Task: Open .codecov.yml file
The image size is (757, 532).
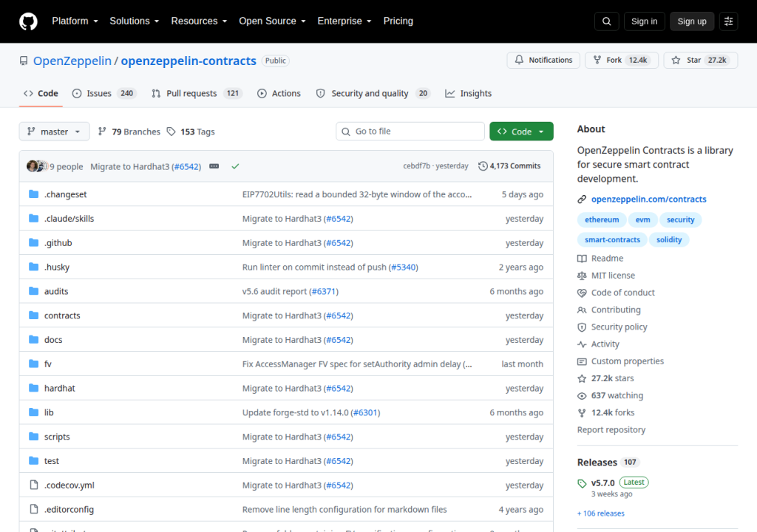Action: coord(69,485)
